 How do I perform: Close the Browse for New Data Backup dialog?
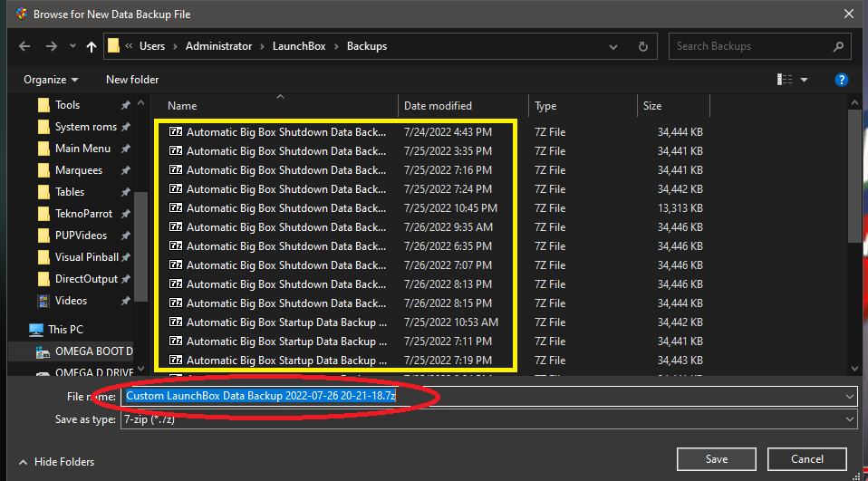(849, 14)
